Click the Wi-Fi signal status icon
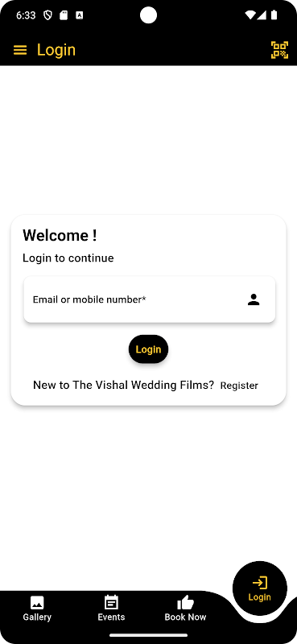This screenshot has height=644, width=297. point(250,15)
